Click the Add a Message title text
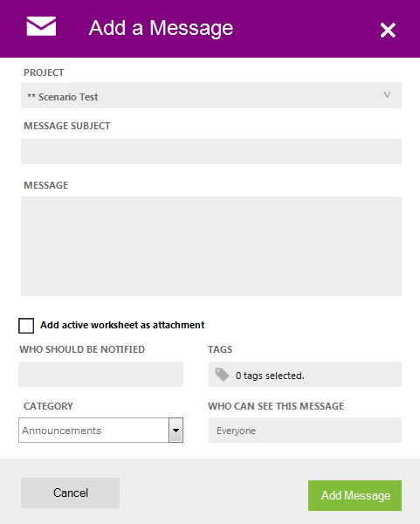Viewport: 420px width, 524px height. click(161, 28)
